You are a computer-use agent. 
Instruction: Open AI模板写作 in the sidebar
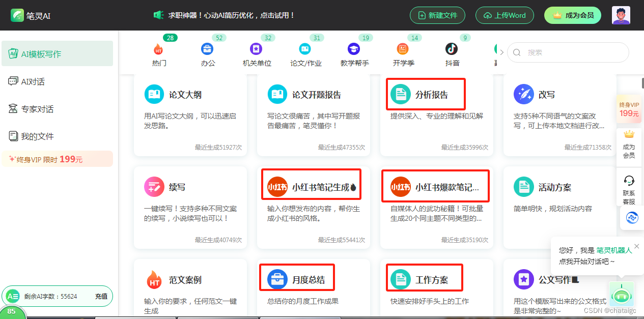[57, 54]
